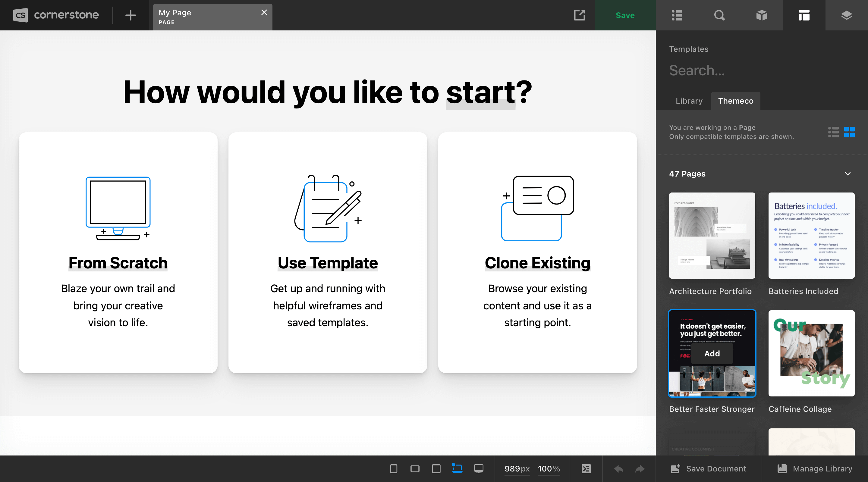This screenshot has height=482, width=868.
Task: Collapse the 47 Pages section
Action: coord(848,174)
